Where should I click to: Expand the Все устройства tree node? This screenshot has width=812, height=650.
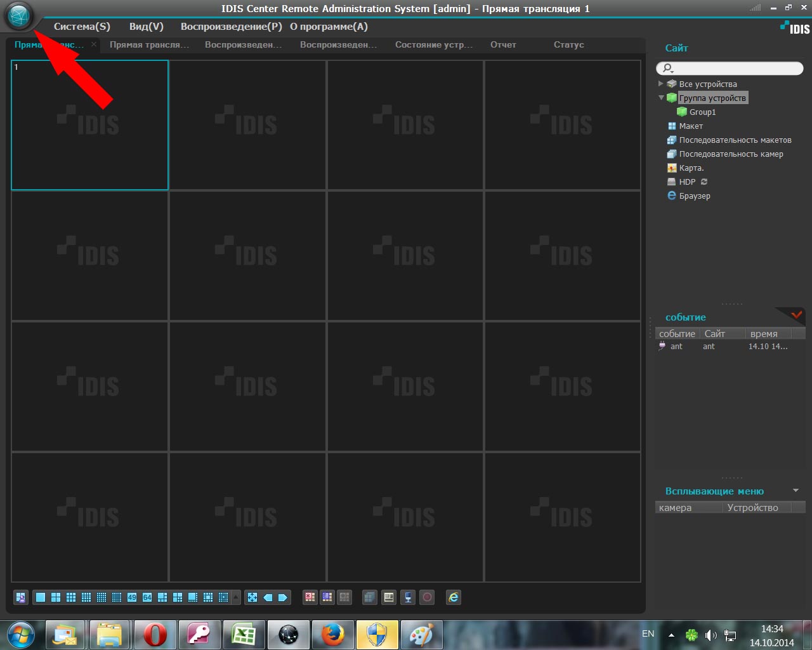660,84
